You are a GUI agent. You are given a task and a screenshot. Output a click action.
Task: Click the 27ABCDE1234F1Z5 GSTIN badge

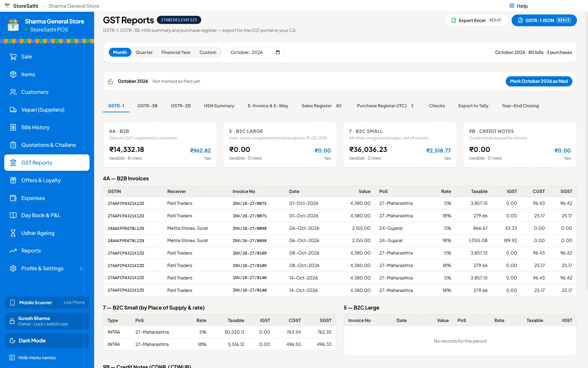pos(179,20)
